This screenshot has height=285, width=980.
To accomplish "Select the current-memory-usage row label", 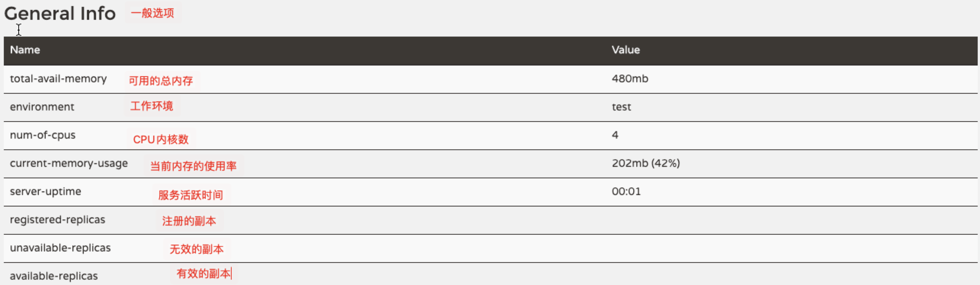I will click(x=69, y=163).
